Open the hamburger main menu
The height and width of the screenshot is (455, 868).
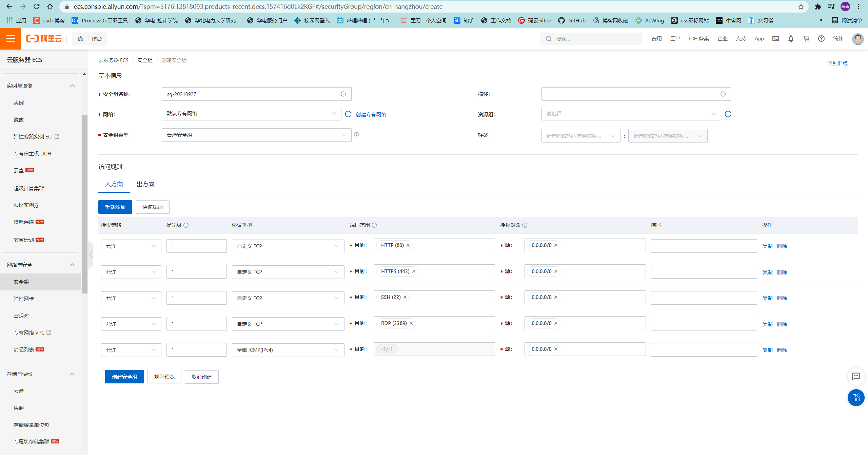[x=11, y=39]
